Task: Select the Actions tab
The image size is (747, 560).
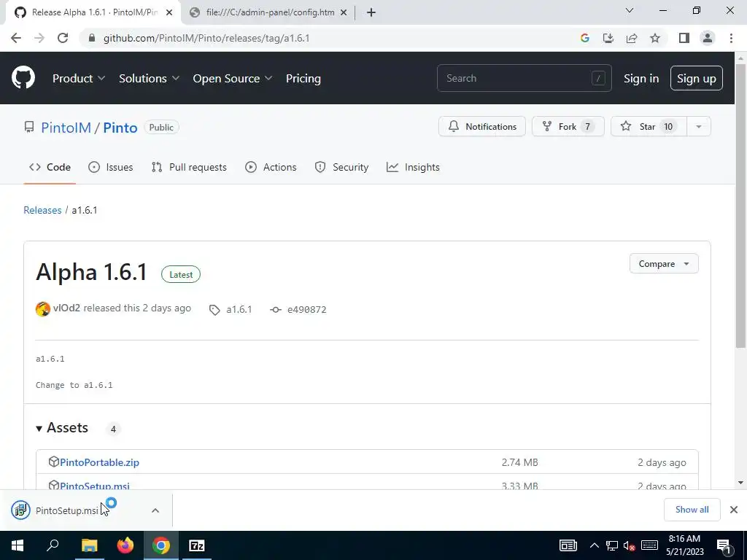Action: (271, 167)
